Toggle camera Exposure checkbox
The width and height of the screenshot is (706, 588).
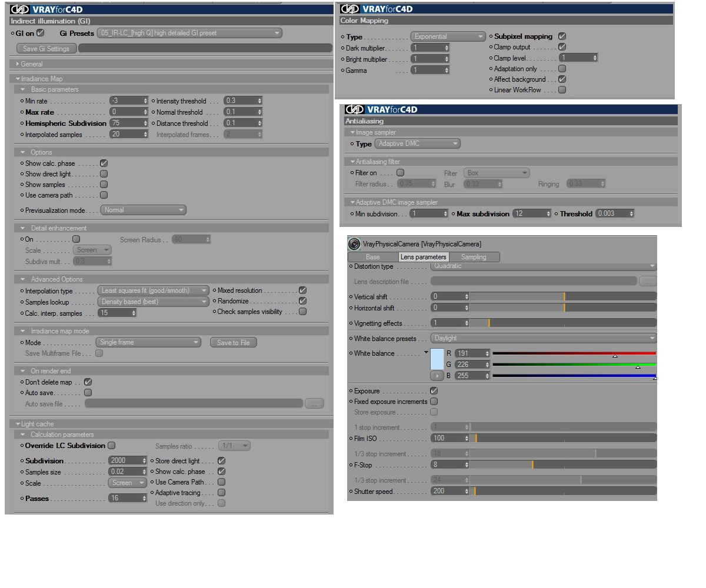click(x=434, y=391)
